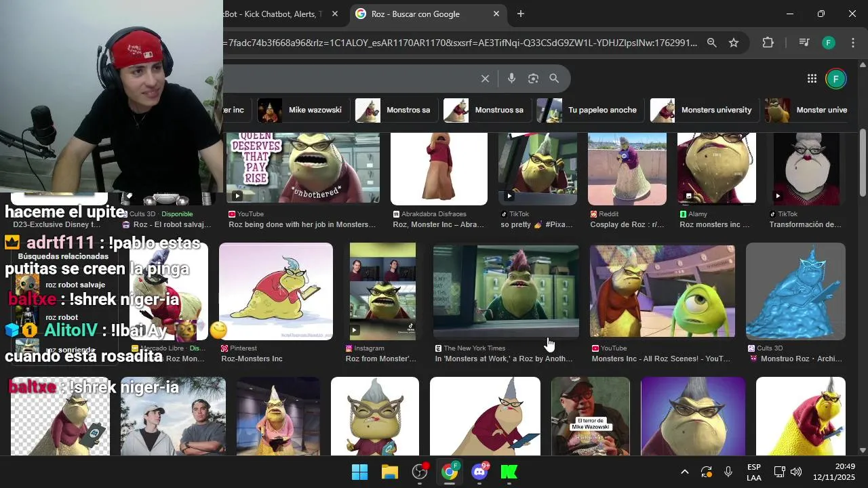Open YouTube 'Roz being done with her job' thumbnail
The height and width of the screenshot is (488, 868).
coord(302,167)
